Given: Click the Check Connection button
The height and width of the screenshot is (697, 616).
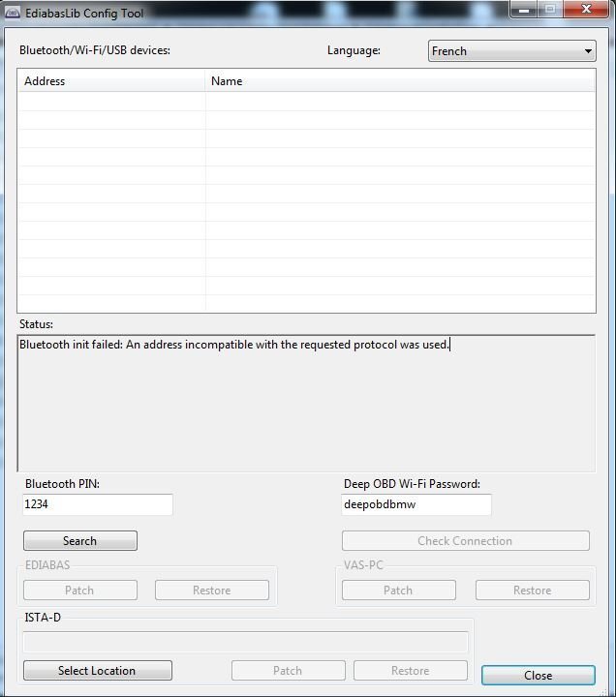Looking at the screenshot, I should [x=465, y=541].
